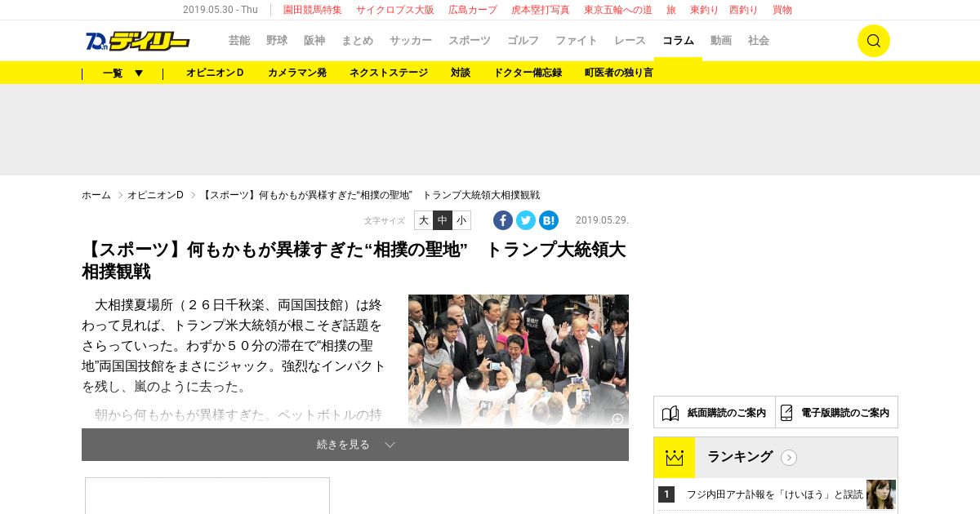Screen dimensions: 980x514
Task: Open 買物 top link
Action: (x=782, y=10)
